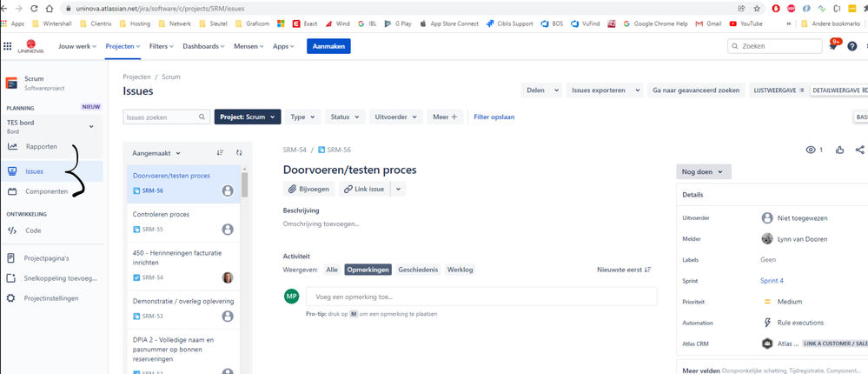Refresh the issue list results

tap(239, 152)
